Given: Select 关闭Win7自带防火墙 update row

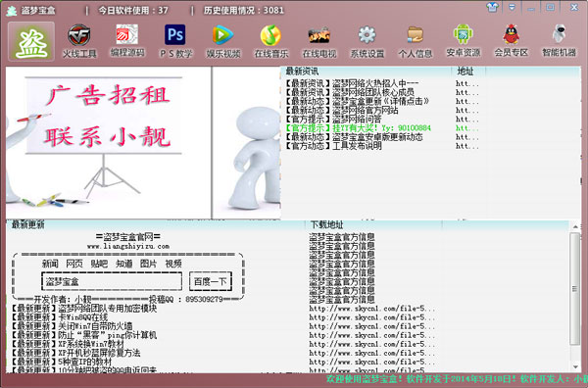Looking at the screenshot, I should 72,326.
